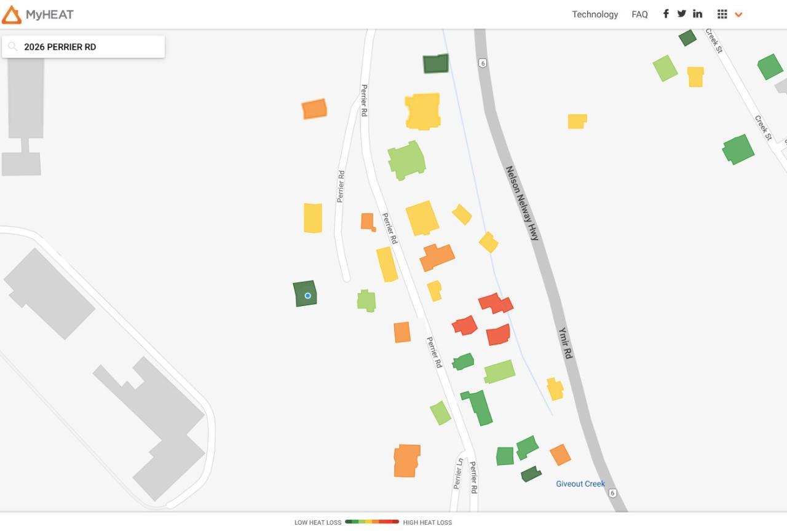Screen dimensions: 787x532
Task: Expand the orange chevron dropdown
Action: pyautogui.click(x=738, y=15)
